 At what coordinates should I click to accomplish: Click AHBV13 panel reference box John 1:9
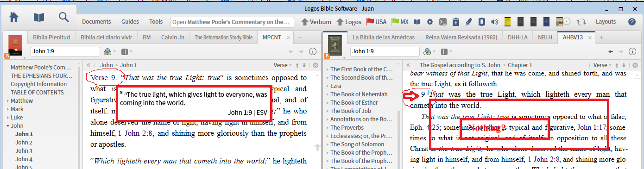point(385,51)
